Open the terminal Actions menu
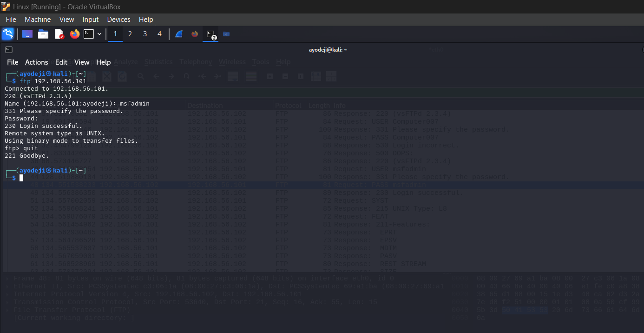This screenshot has height=333, width=644. click(x=37, y=62)
